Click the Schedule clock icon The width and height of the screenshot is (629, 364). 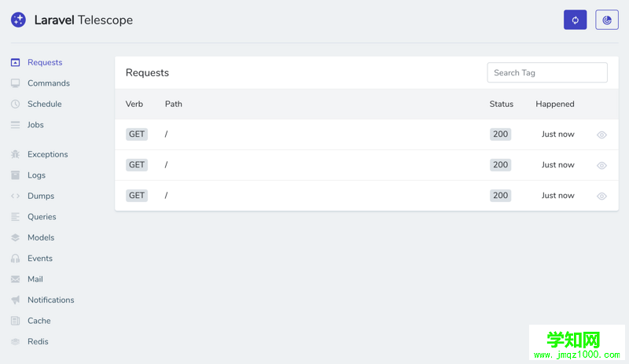click(15, 104)
